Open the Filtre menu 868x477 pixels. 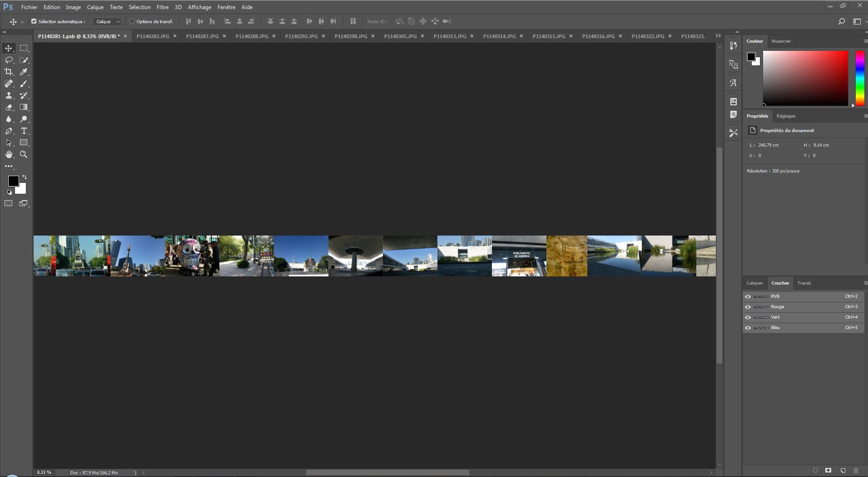162,7
